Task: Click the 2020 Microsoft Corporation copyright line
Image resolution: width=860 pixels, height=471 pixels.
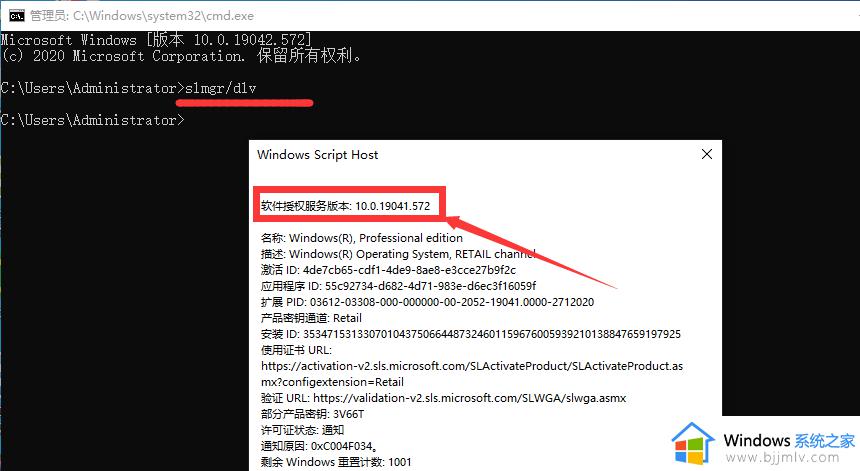Action: tap(181, 56)
